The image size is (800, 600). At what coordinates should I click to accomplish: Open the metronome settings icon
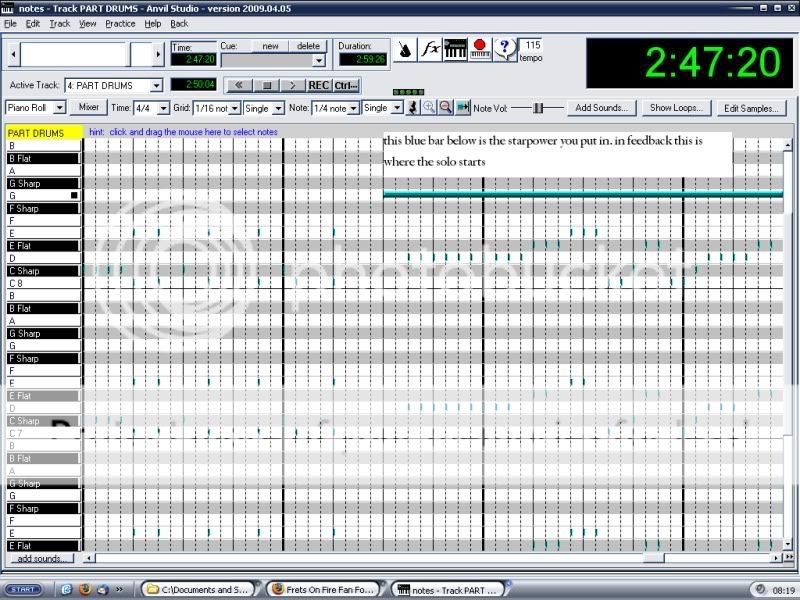tap(406, 49)
